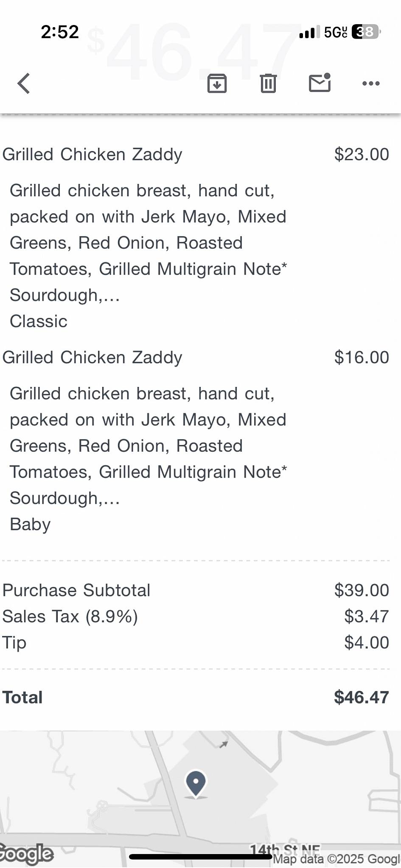Image resolution: width=401 pixels, height=868 pixels.
Task: Open the map thumbnail near 14th St NE
Action: [x=200, y=798]
